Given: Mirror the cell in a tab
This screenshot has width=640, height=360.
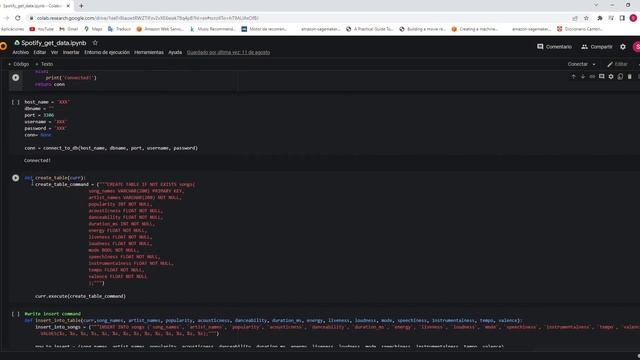Looking at the screenshot, I should 620,77.
